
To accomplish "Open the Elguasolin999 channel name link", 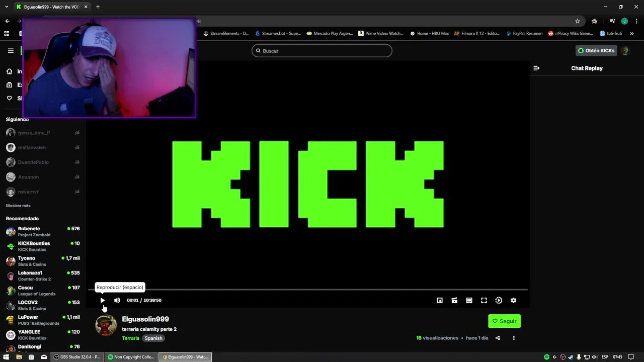I will 145,319.
